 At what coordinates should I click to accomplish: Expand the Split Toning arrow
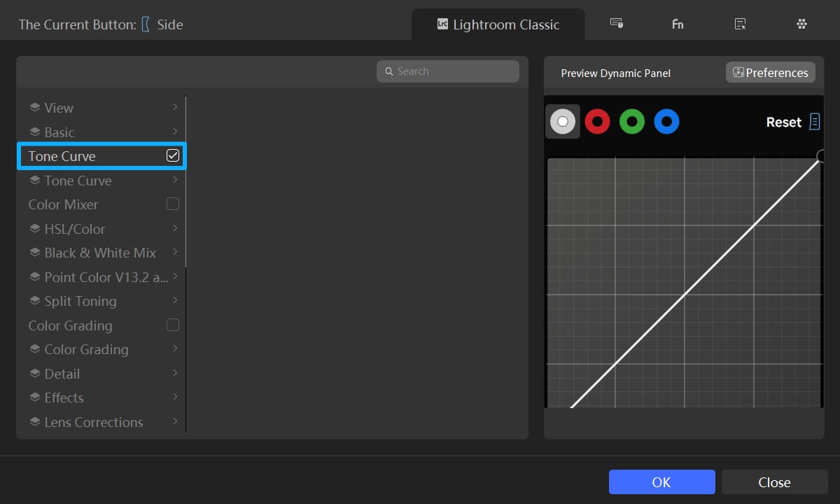pyautogui.click(x=174, y=300)
